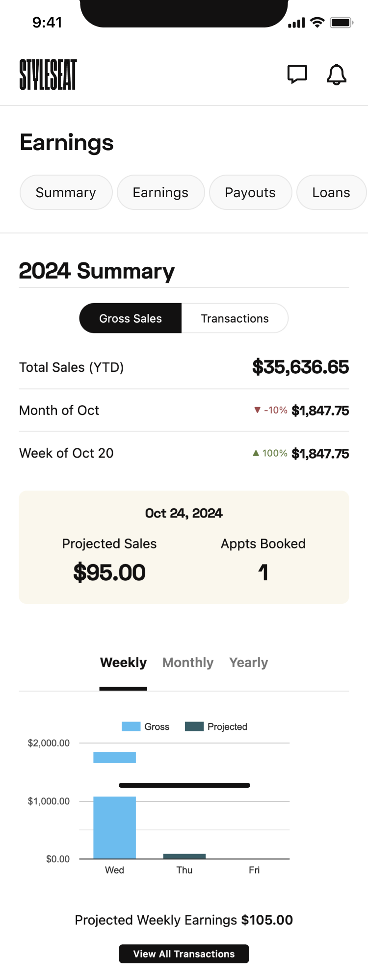Viewport: 368px width, 980px height.
Task: Tap the Wi-Fi status icon
Action: (317, 23)
